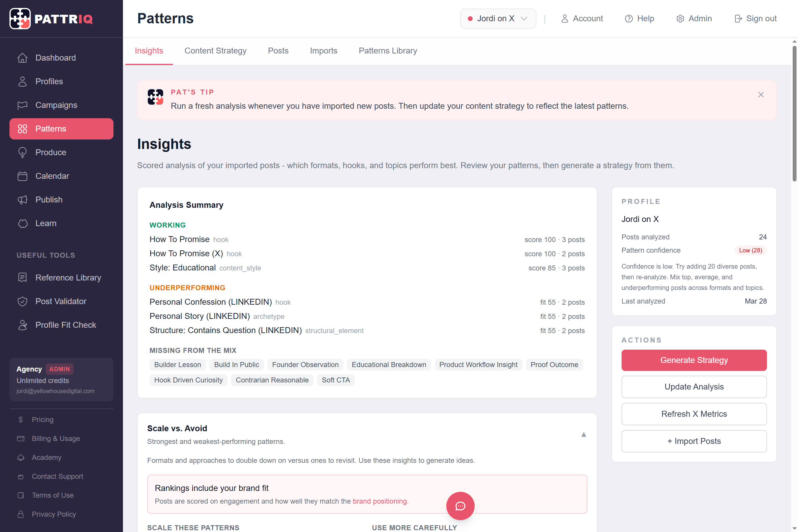Viewport: 798px width, 532px height.
Task: Click the Soft CTA tag
Action: click(336, 380)
